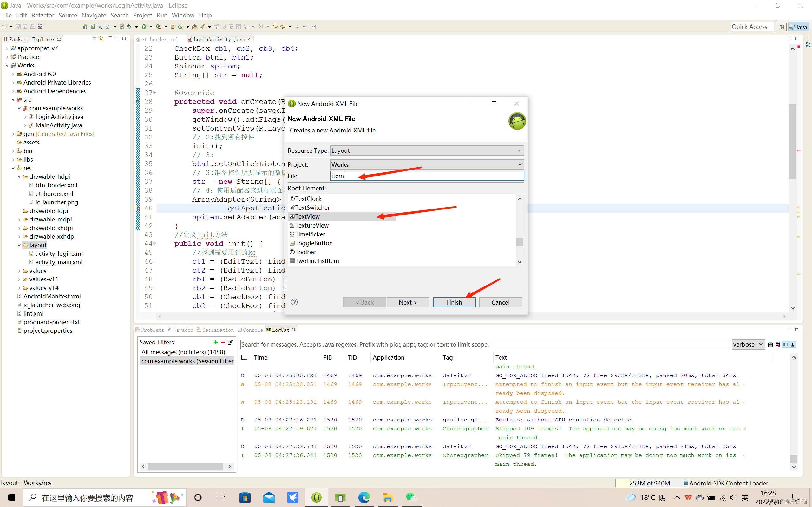Open the Refactor menu

coord(43,16)
